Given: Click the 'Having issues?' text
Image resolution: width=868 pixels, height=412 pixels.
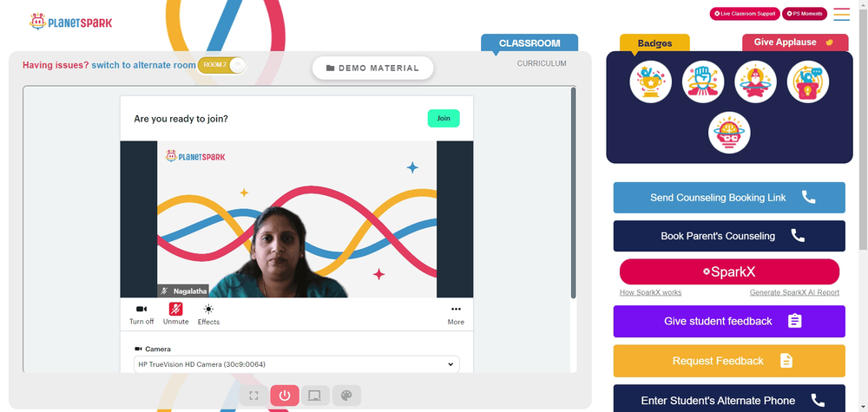Looking at the screenshot, I should click(x=56, y=65).
